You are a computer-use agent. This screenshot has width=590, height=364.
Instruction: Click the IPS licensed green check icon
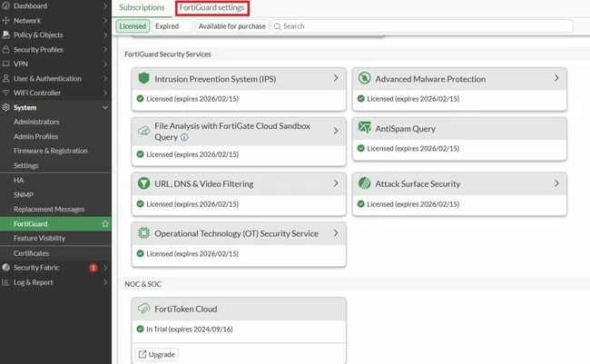click(x=141, y=99)
